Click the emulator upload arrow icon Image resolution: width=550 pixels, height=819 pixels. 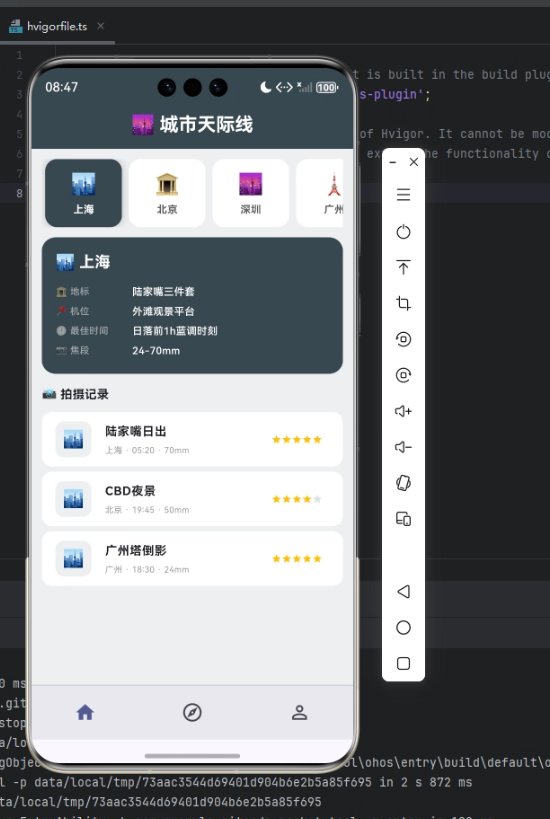pyautogui.click(x=403, y=267)
